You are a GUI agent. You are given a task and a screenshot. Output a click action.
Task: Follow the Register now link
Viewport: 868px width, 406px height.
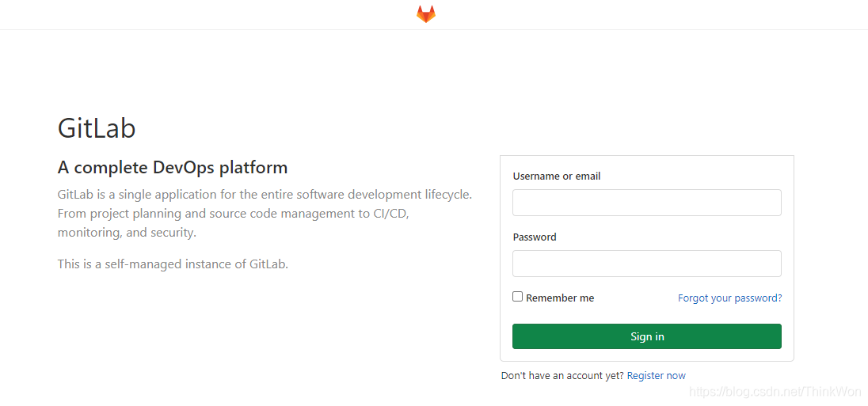point(656,376)
